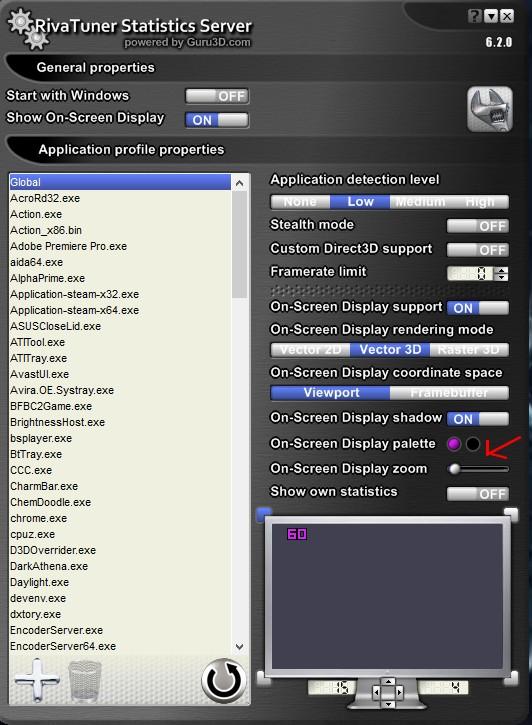Pick the purple OSD palette color
The width and height of the screenshot is (532, 725).
[x=454, y=444]
